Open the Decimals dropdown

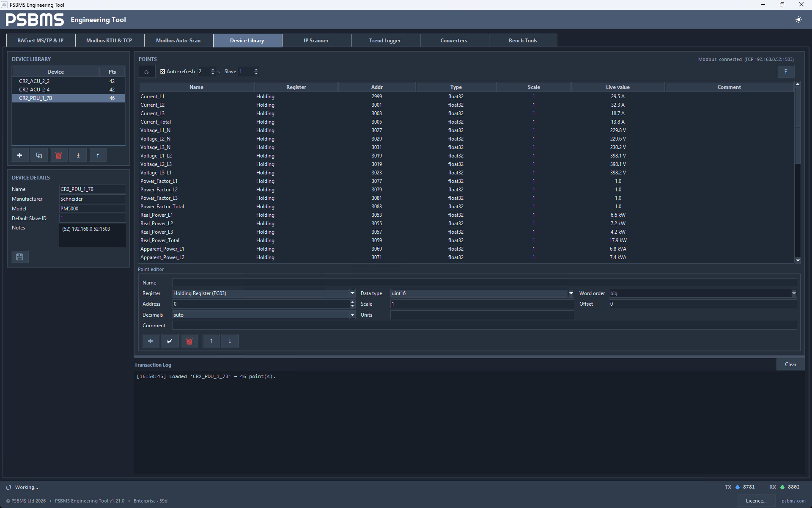[x=352, y=315]
